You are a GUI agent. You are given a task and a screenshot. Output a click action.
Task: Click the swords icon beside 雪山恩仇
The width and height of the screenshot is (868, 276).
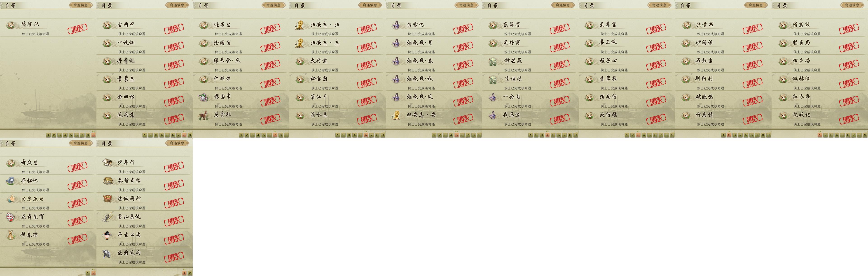pos(107,217)
